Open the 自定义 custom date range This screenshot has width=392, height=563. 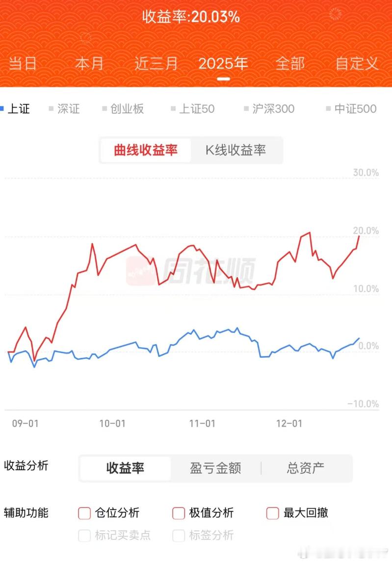[357, 64]
